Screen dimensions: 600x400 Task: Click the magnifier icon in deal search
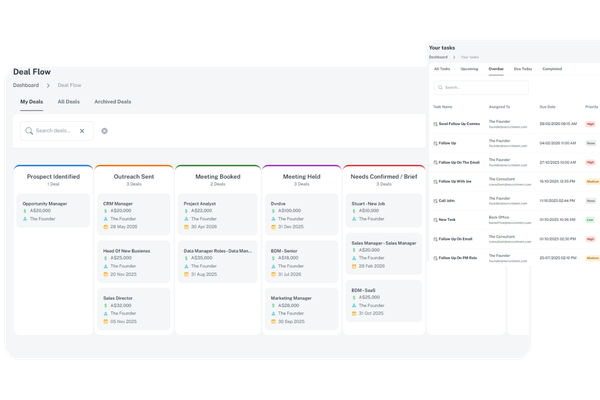[28, 131]
